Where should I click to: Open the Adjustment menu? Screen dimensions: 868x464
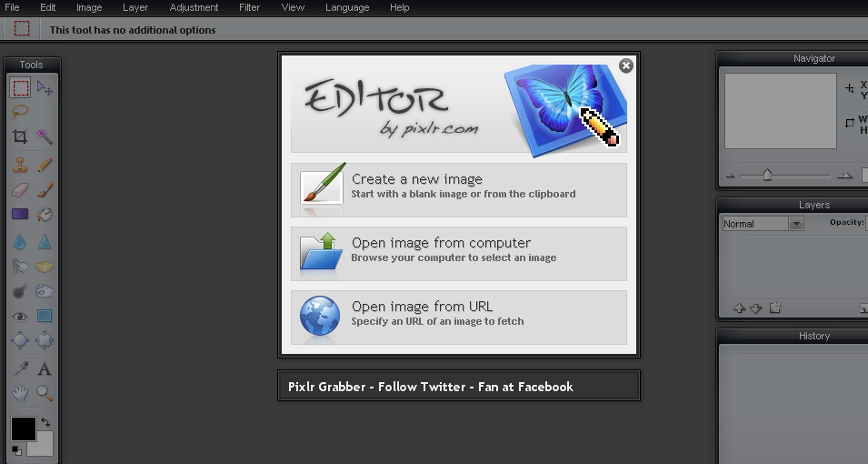point(194,8)
